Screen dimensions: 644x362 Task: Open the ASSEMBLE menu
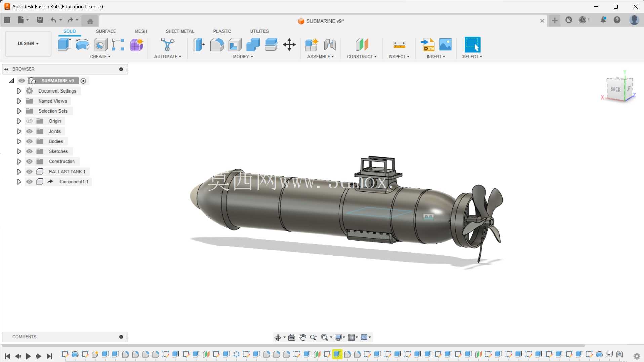point(320,57)
